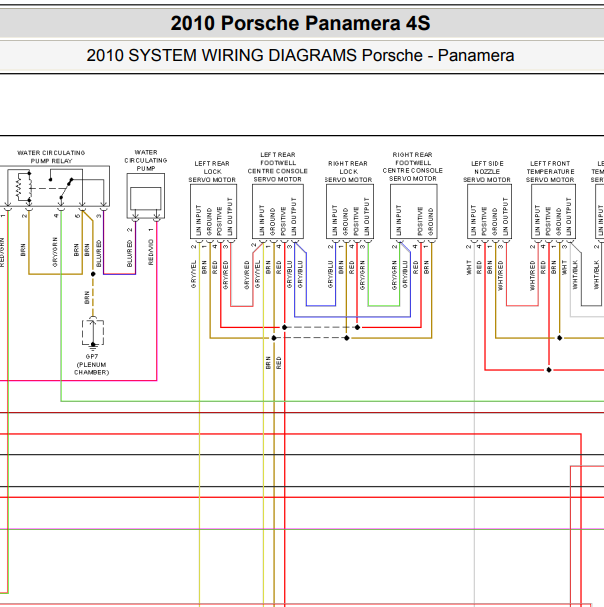
Task: Click "LIN INPUT" inside the right rear lock servo motor
Action: click(335, 220)
